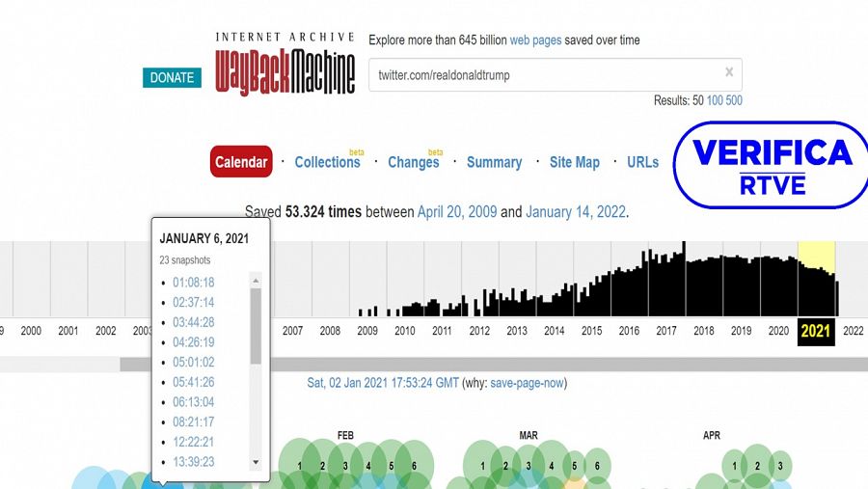868x489 pixels.
Task: Select March 6 on the calendar
Action: [x=597, y=466]
